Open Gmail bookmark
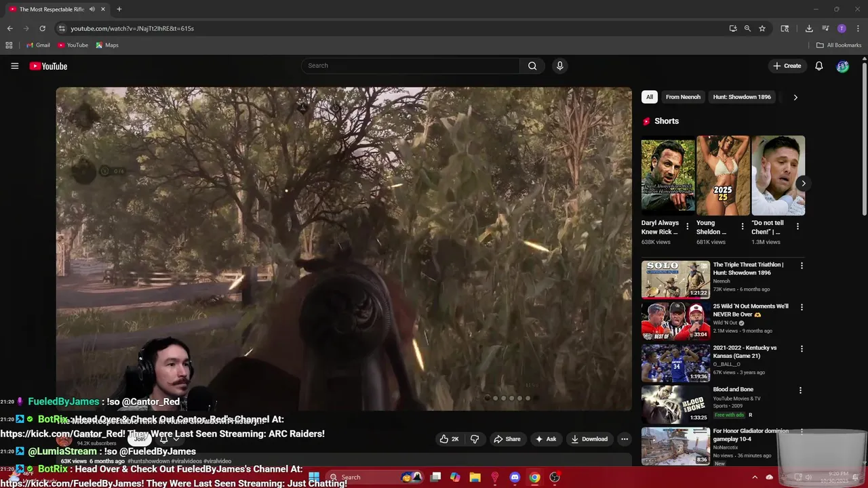The height and width of the screenshot is (488, 868). [x=38, y=45]
